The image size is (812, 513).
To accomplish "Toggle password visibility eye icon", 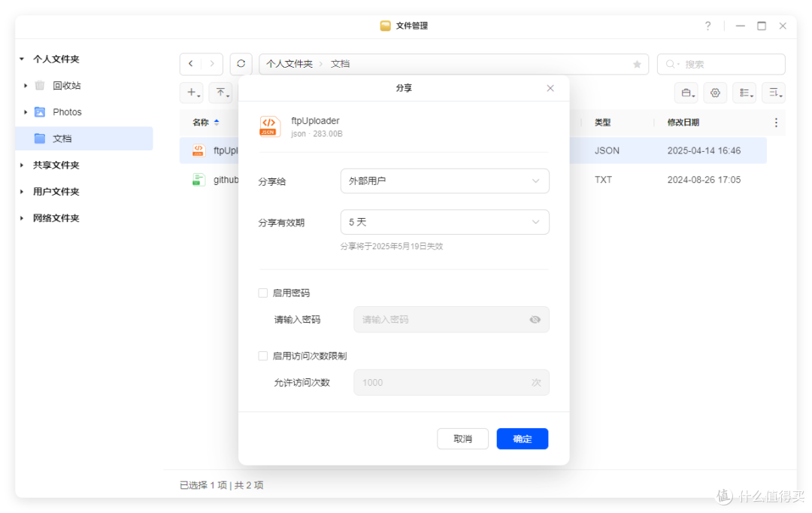I will click(535, 320).
